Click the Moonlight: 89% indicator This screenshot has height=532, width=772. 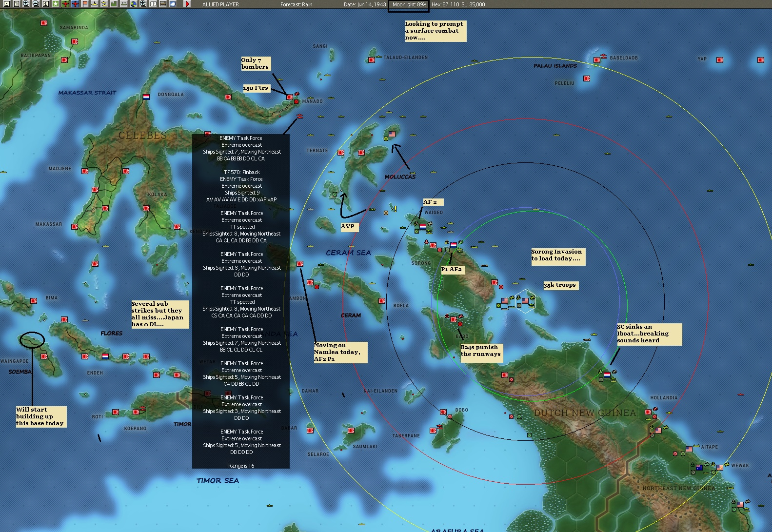[409, 5]
